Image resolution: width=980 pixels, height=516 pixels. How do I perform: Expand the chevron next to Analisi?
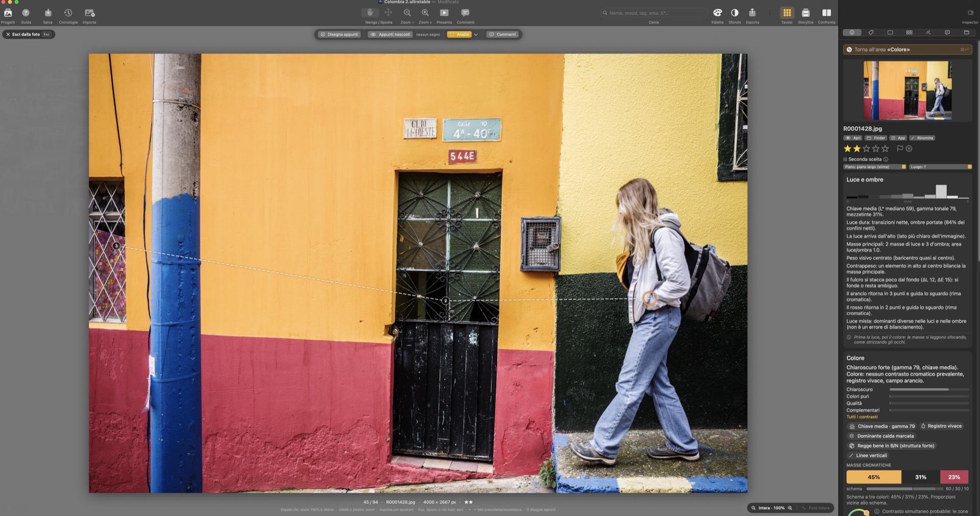(x=476, y=35)
